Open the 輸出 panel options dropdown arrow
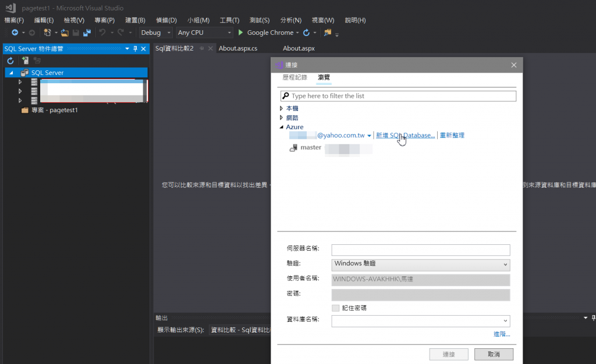The image size is (596, 364). tap(586, 317)
